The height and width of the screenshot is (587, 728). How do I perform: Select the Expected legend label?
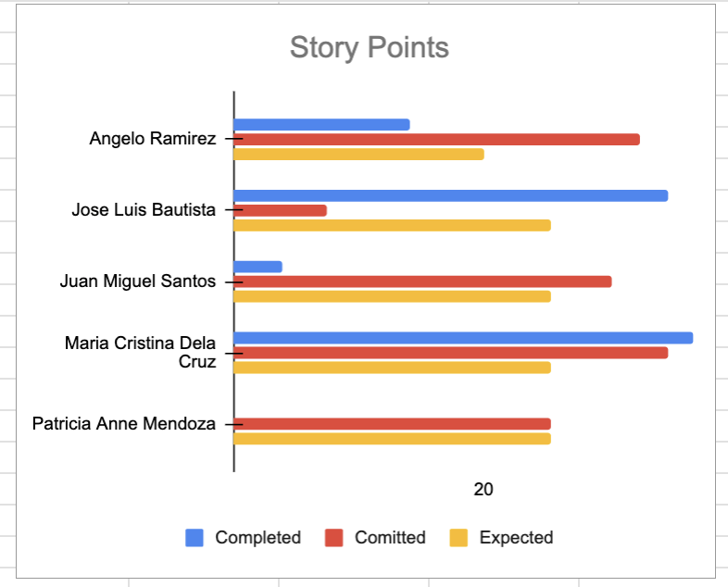pos(516,538)
